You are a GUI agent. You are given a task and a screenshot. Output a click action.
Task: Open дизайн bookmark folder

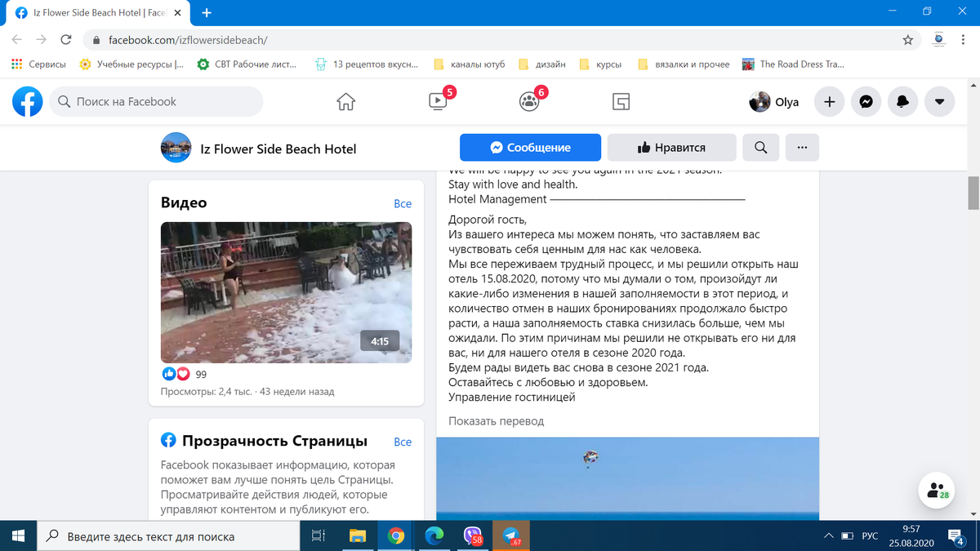(542, 64)
